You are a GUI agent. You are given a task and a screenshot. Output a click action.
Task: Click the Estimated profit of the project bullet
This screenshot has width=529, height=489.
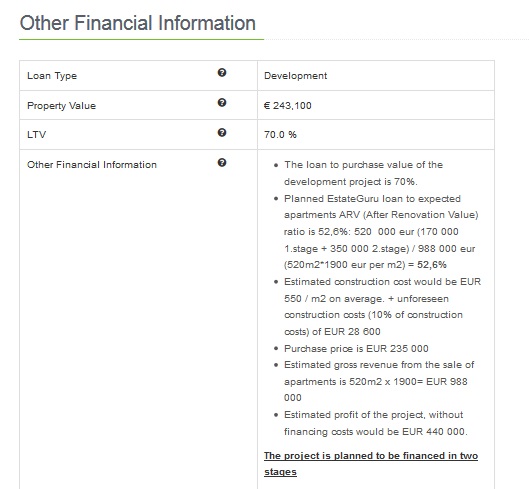tap(376, 423)
